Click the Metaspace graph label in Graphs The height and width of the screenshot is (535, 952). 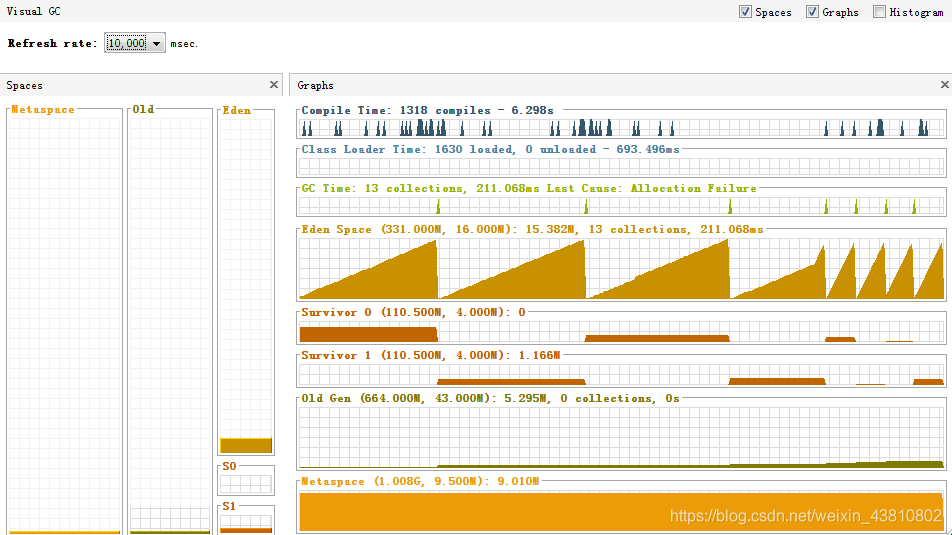click(x=420, y=482)
